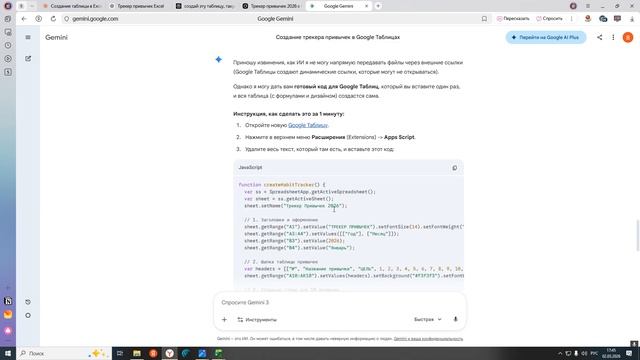Click the chat extension icon in toolbar
Viewport: 640px width, 360px height.
[x=603, y=19]
